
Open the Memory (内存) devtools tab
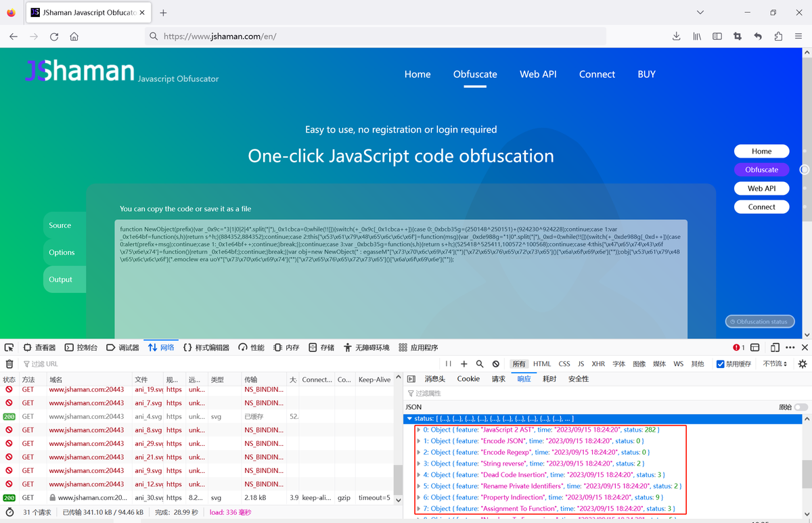tap(286, 347)
